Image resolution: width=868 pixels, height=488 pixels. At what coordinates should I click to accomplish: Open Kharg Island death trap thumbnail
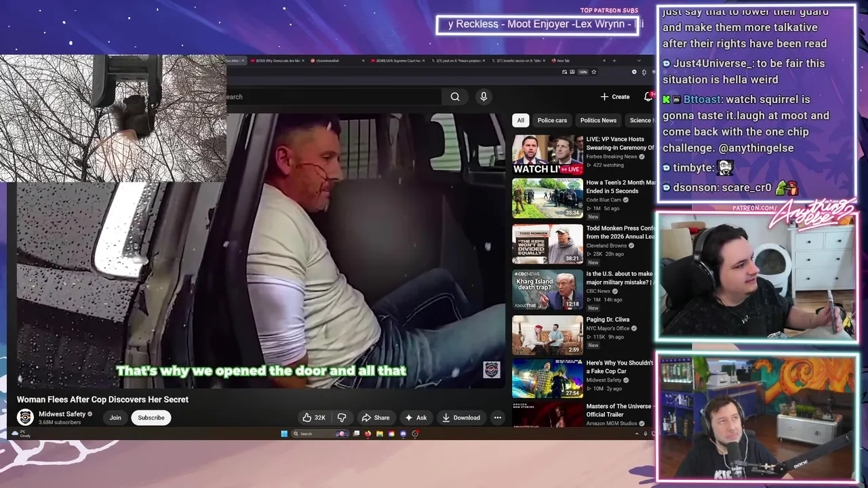point(547,289)
